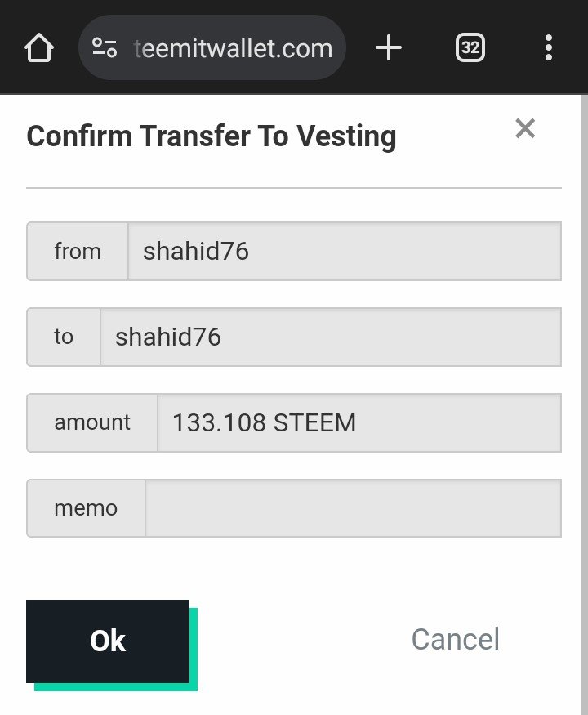Select the from field with shahid76
This screenshot has width=588, height=715.
(x=344, y=252)
